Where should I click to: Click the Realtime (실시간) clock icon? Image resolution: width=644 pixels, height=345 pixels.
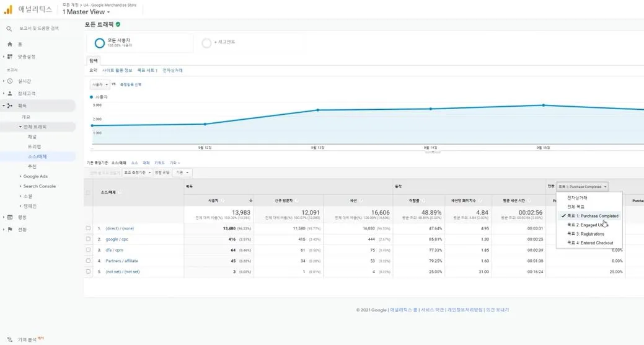(10, 81)
